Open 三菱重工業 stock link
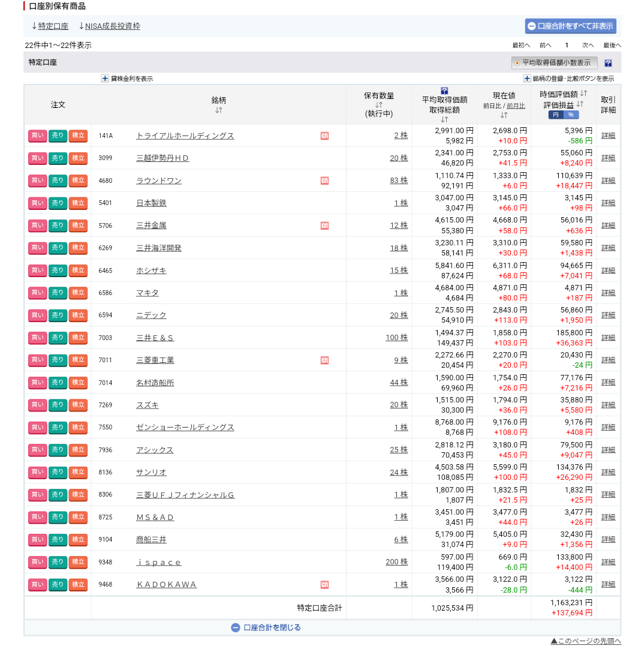The image size is (644, 646). click(x=155, y=360)
